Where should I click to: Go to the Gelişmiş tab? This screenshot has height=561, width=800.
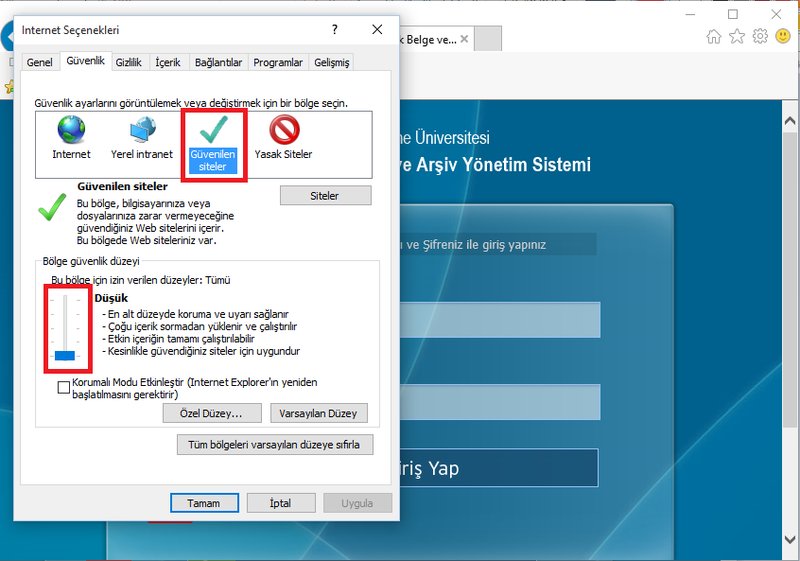tap(332, 62)
